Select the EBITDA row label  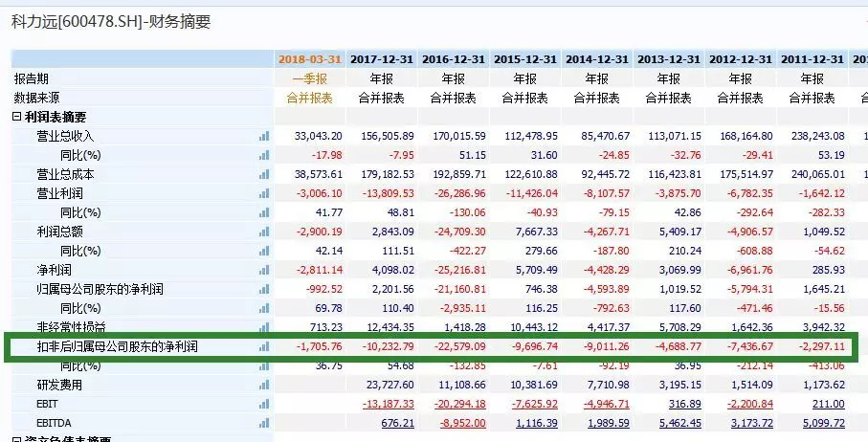pyautogui.click(x=54, y=423)
